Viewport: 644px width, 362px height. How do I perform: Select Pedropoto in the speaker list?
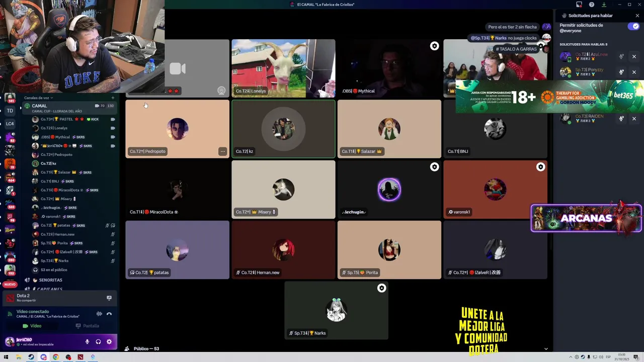(73, 155)
